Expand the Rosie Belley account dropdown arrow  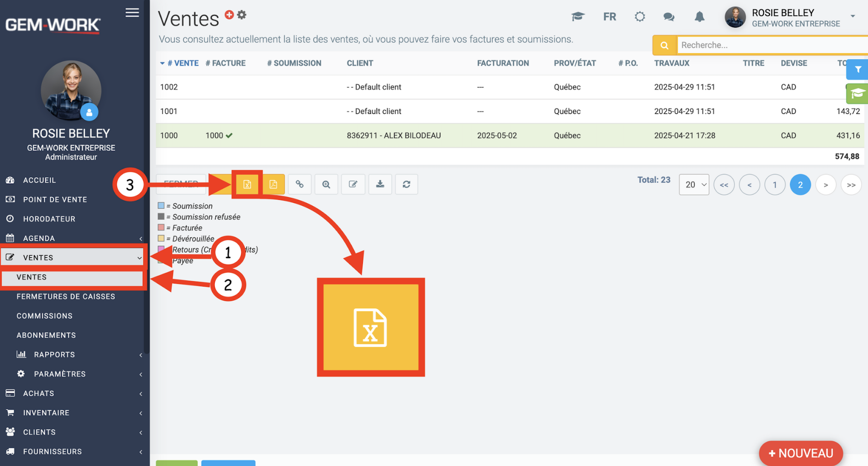point(853,16)
